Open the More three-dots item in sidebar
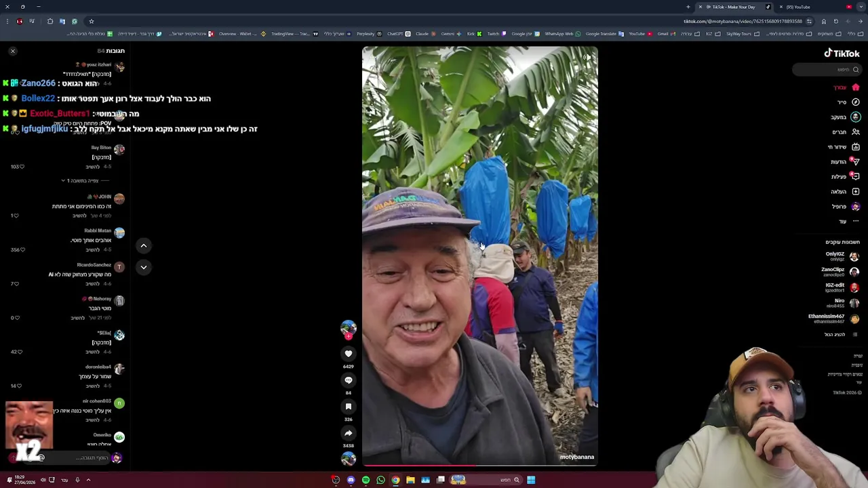 tap(849, 222)
